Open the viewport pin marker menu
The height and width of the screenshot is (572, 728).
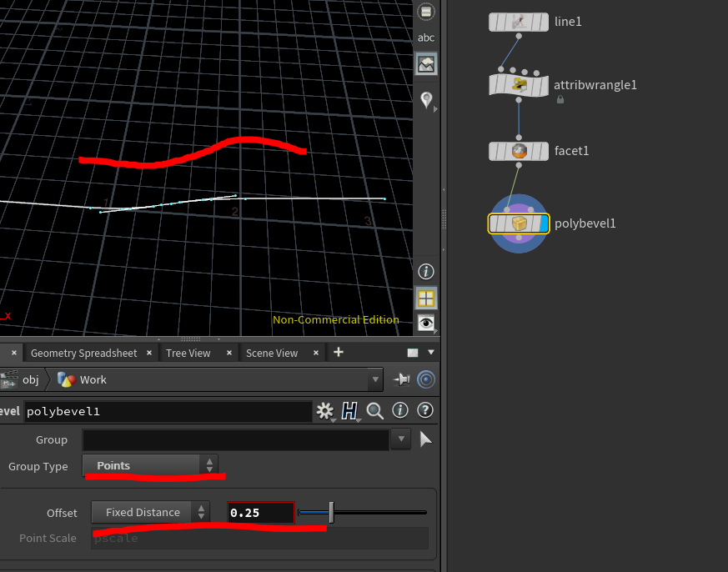pyautogui.click(x=426, y=100)
